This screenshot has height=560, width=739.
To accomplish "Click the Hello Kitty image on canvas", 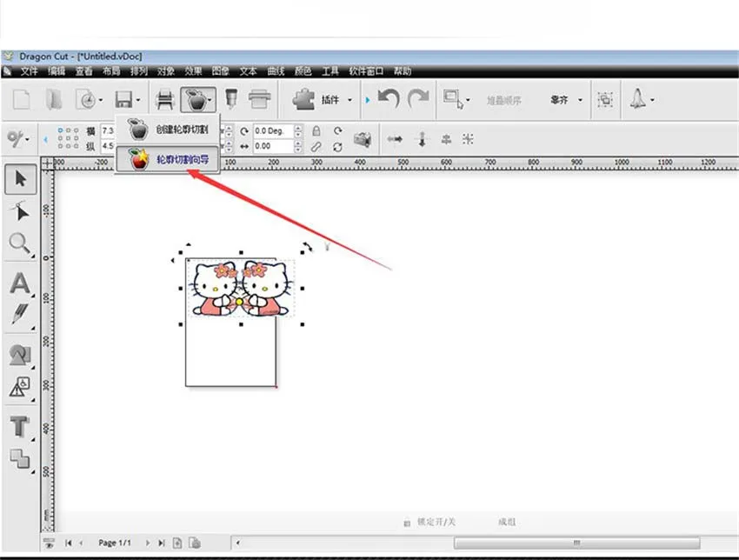I will coord(241,288).
